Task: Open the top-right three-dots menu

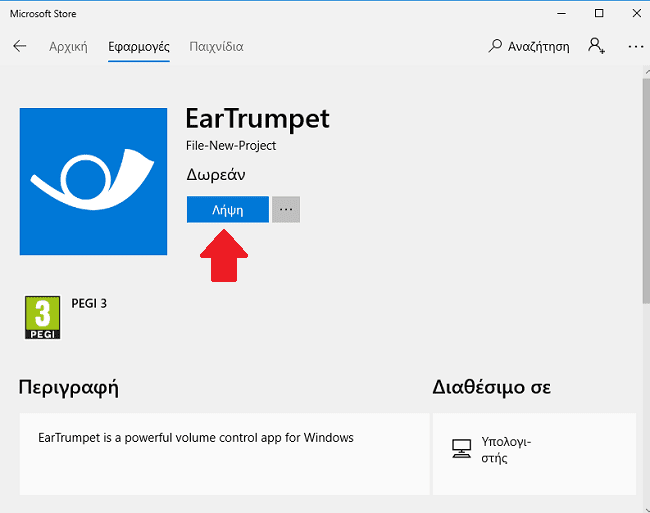Action: 635,47
